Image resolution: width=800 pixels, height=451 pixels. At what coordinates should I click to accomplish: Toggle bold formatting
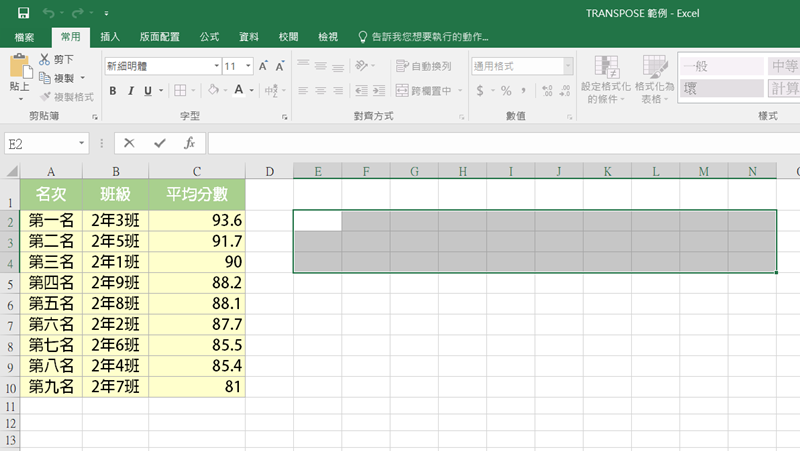pos(113,91)
